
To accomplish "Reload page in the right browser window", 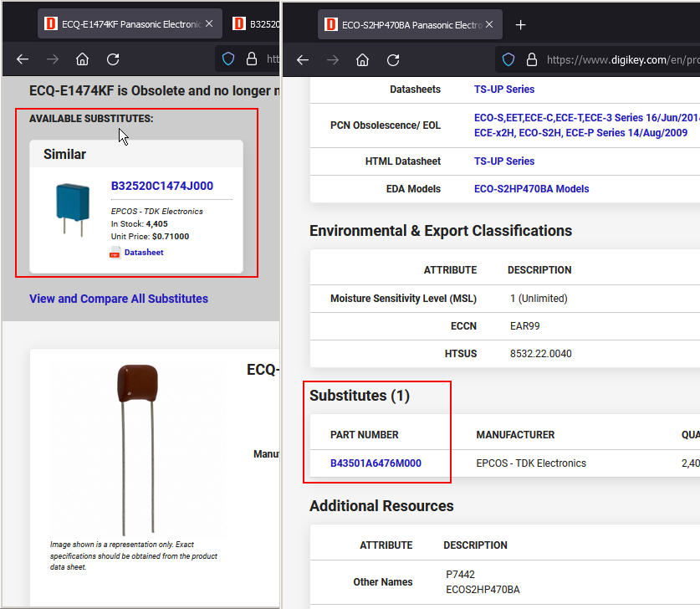I will point(393,60).
